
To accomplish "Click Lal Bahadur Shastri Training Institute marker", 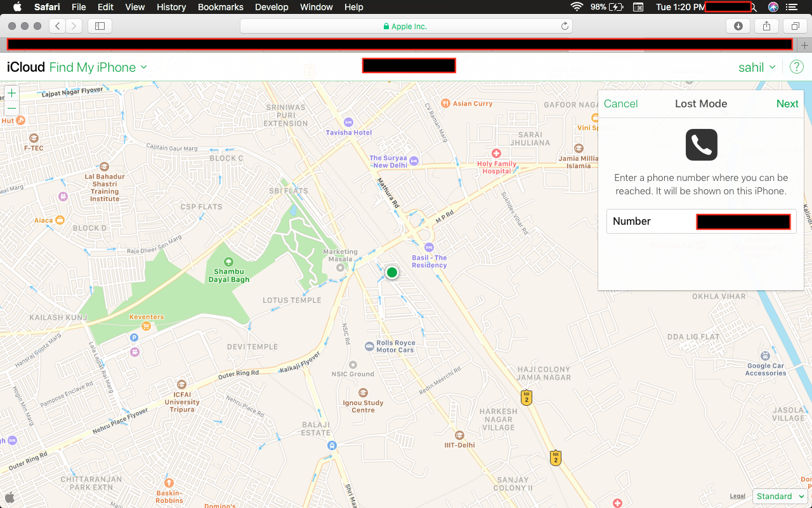I will tap(105, 167).
